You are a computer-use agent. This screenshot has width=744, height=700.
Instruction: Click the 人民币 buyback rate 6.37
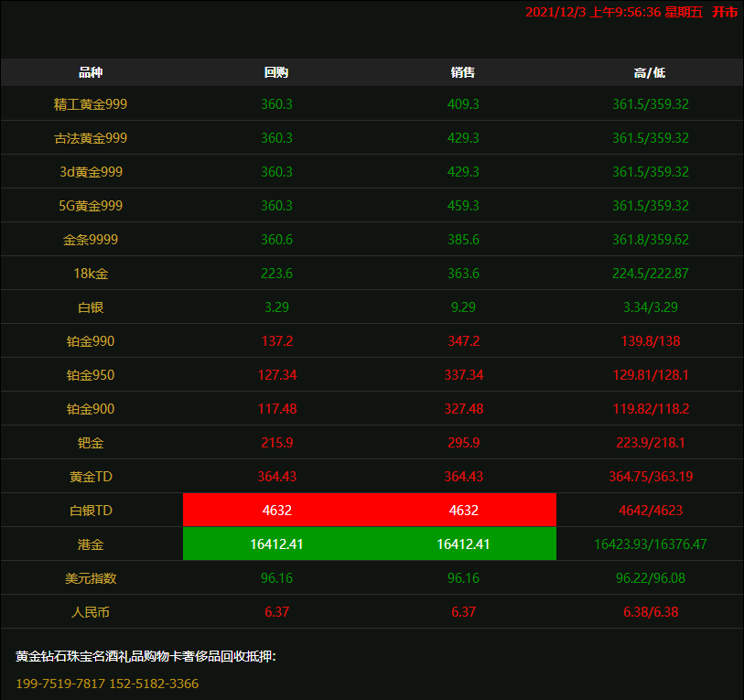[276, 612]
